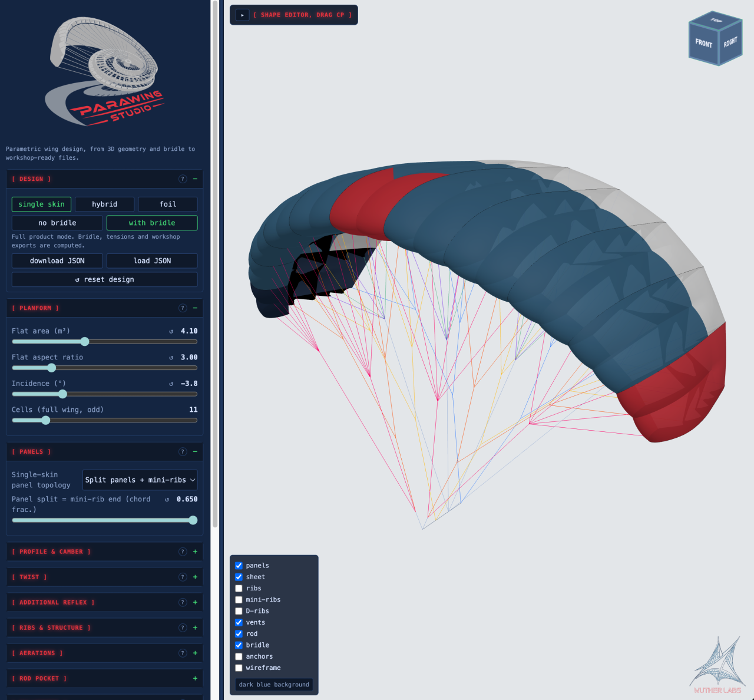
Task: Open help for RIBS & STRUCTURE
Action: [x=183, y=628]
